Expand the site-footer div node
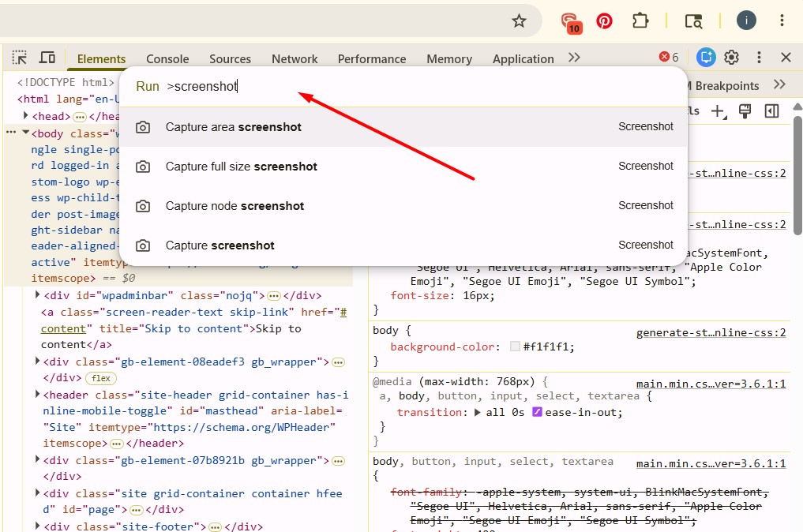The image size is (803, 532). pyautogui.click(x=37, y=526)
